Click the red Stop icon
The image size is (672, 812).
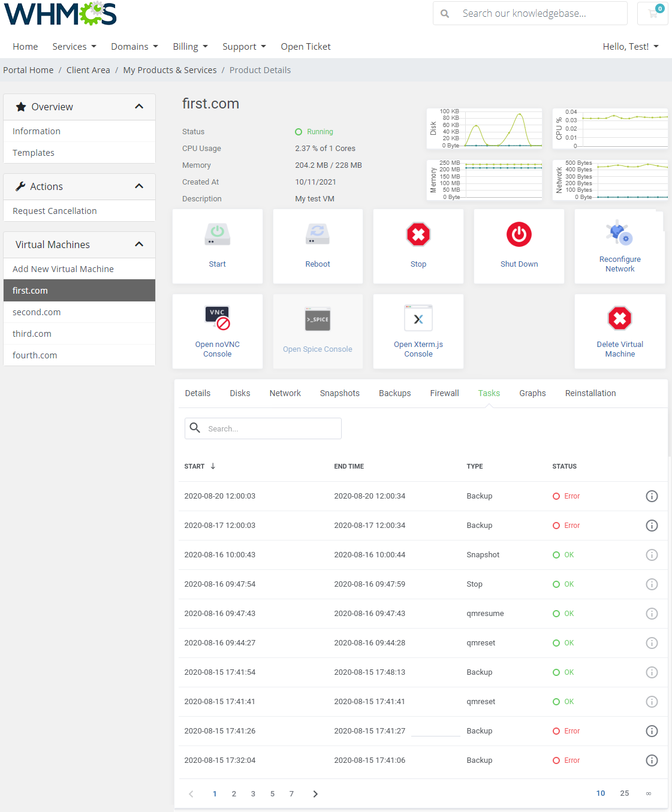(x=418, y=234)
